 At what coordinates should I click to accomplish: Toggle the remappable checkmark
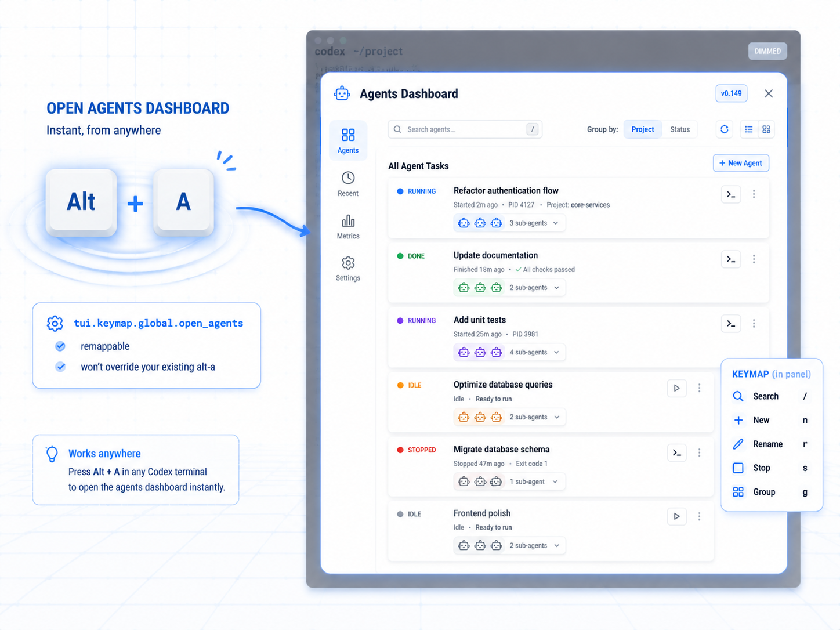pos(60,346)
